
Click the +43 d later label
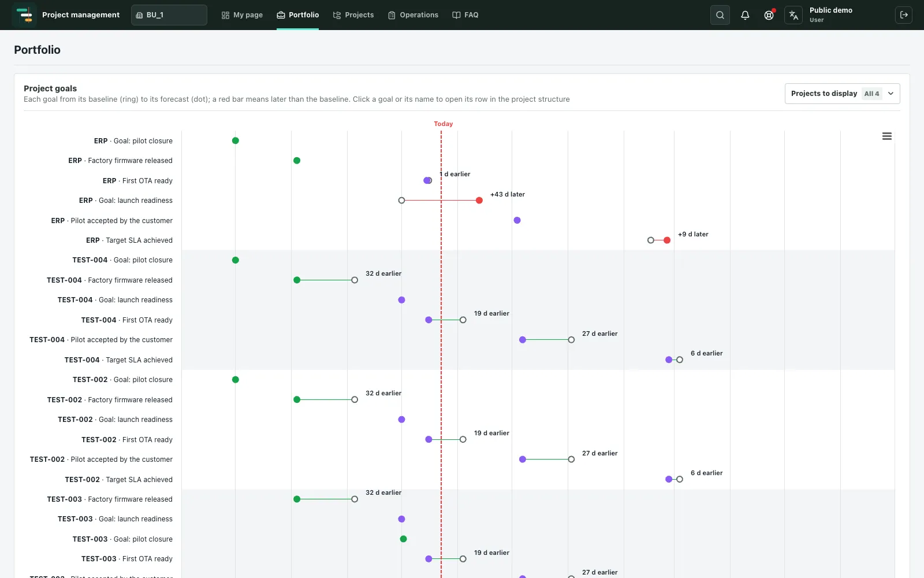(508, 194)
